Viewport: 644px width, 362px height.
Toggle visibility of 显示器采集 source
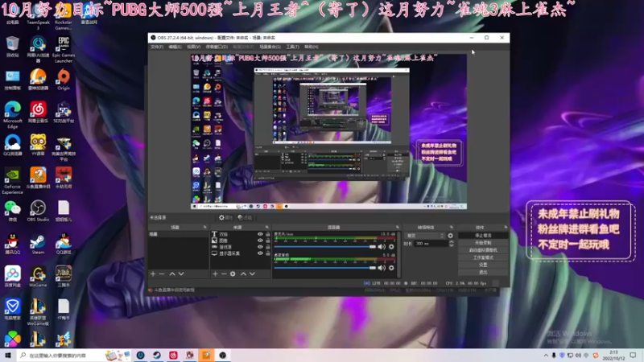click(x=260, y=253)
